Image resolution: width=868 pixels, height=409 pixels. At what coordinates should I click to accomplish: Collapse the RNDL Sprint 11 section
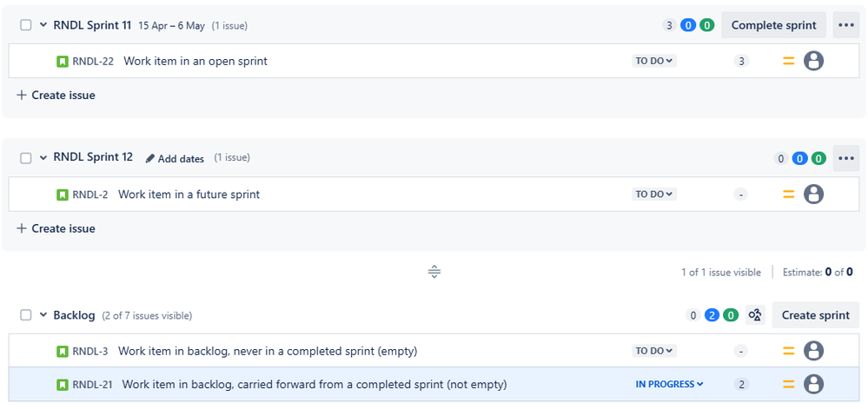pyautogui.click(x=43, y=25)
